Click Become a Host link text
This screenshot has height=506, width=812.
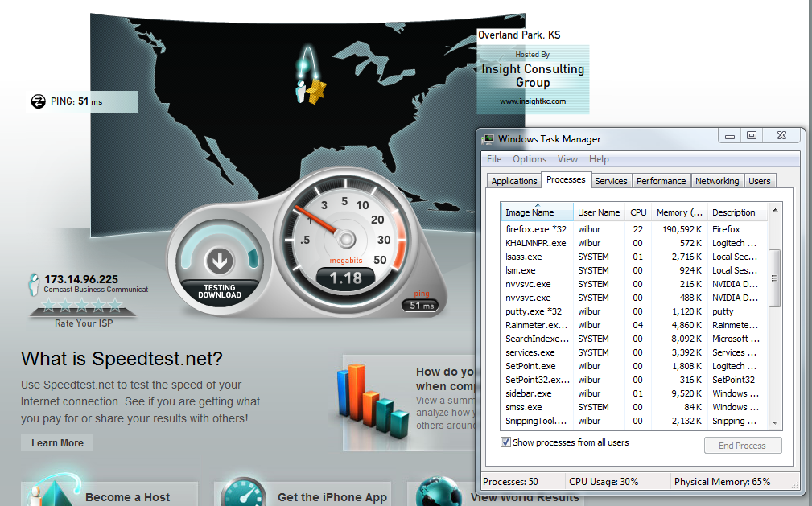127,497
